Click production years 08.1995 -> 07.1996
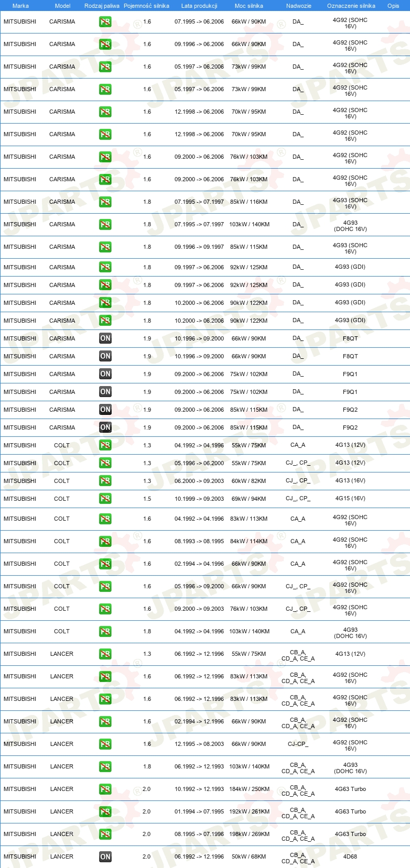 click(199, 834)
